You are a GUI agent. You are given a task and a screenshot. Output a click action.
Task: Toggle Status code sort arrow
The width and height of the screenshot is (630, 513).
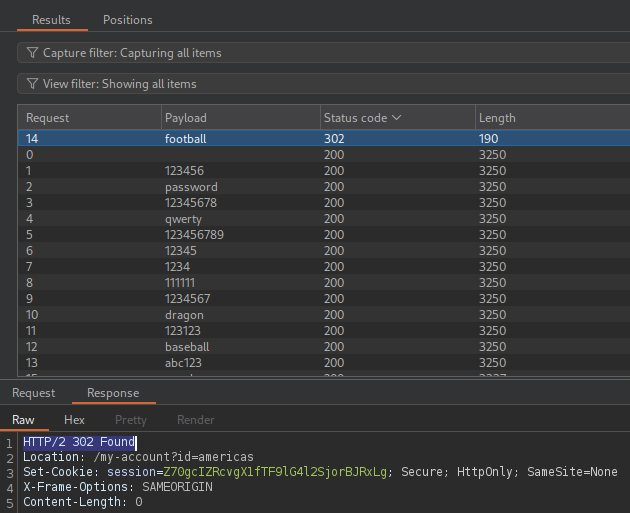click(x=397, y=117)
